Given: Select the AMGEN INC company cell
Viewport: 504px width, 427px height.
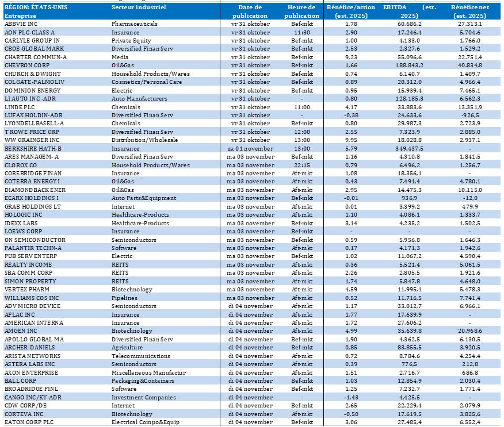Looking at the screenshot, I should coord(20,331).
